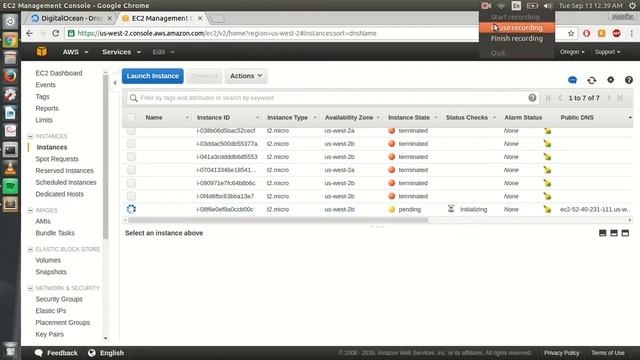The width and height of the screenshot is (640, 360).
Task: Check box for instance i-090971e7fc64b8b6c
Action: click(x=131, y=183)
